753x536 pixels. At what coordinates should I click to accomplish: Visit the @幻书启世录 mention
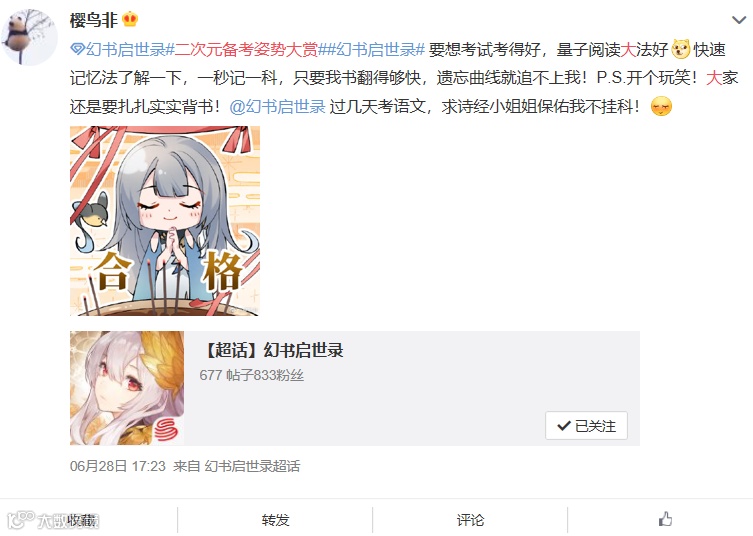(x=278, y=107)
